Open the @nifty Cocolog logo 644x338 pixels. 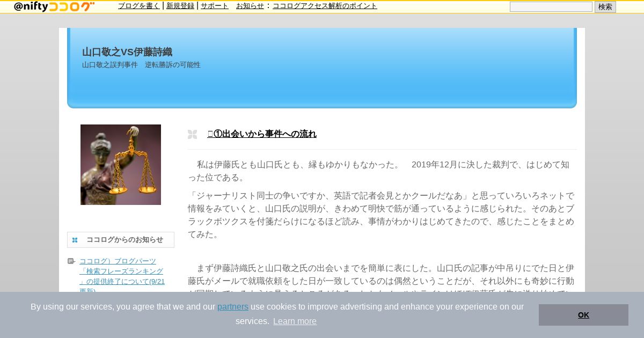pos(54,6)
